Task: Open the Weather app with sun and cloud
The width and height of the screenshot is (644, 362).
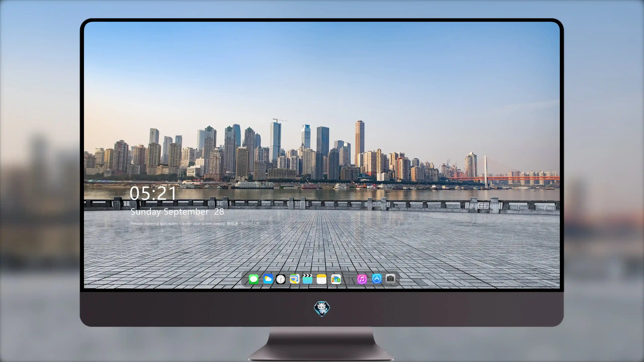Action: pyautogui.click(x=268, y=279)
